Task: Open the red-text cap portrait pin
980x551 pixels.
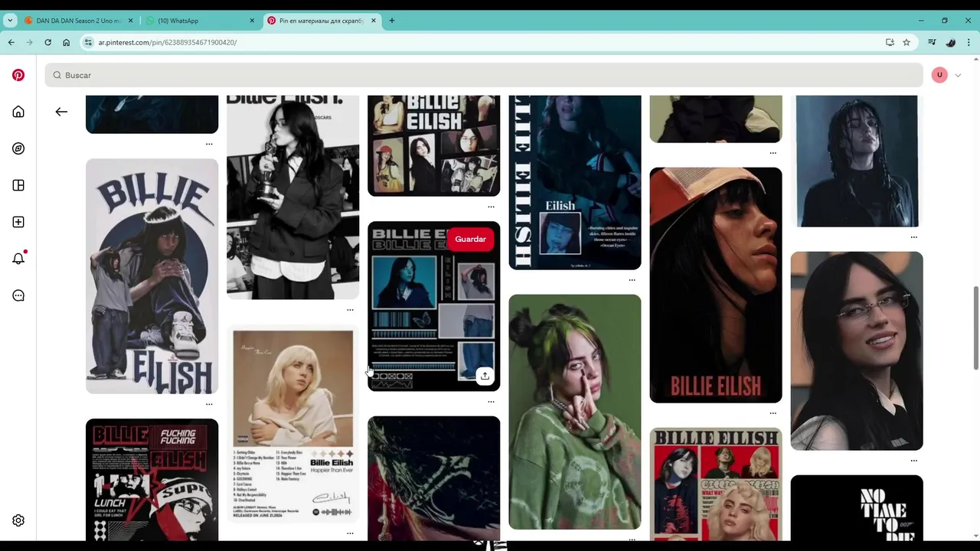Action: (x=716, y=285)
